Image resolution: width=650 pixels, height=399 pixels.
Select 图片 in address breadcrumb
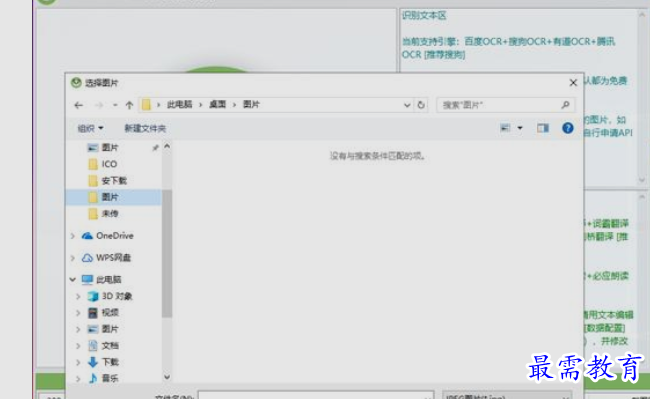click(251, 104)
